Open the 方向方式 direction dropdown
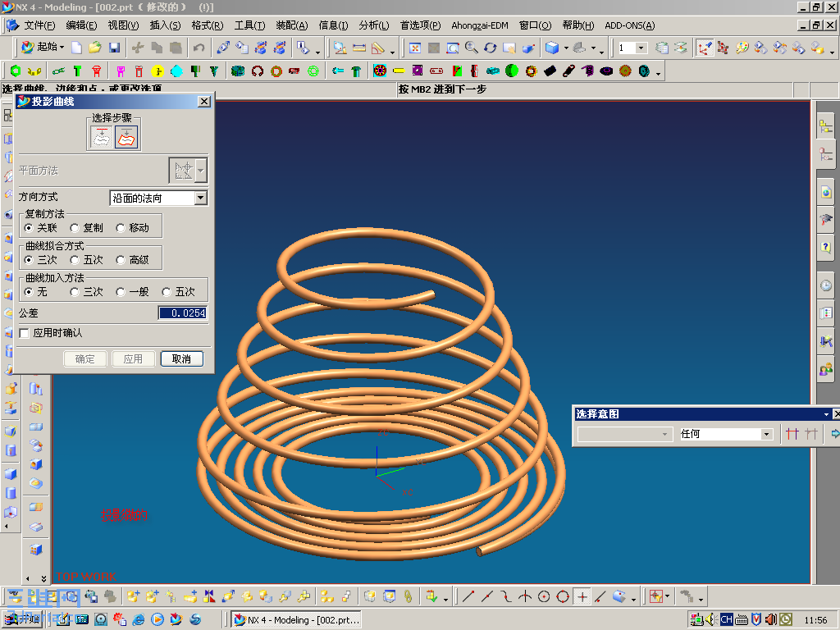840x630 pixels. [x=201, y=198]
